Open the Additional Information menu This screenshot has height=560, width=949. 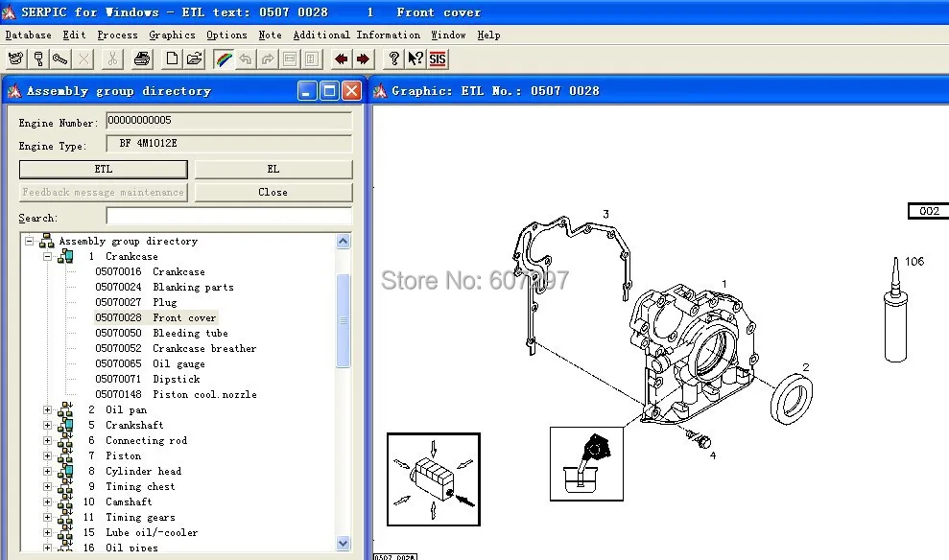[x=357, y=35]
